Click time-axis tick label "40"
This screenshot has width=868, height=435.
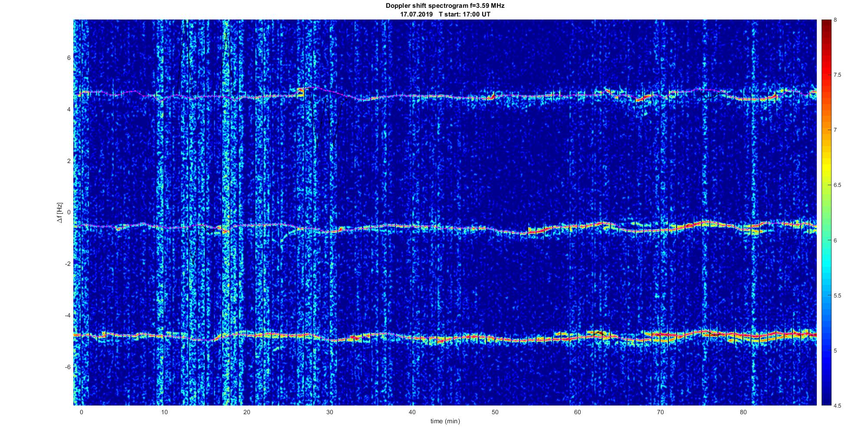(412, 412)
